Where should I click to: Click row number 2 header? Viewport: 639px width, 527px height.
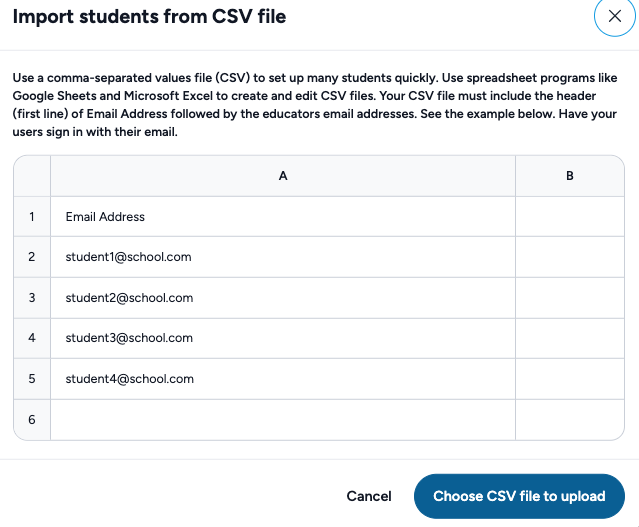pyautogui.click(x=32, y=257)
